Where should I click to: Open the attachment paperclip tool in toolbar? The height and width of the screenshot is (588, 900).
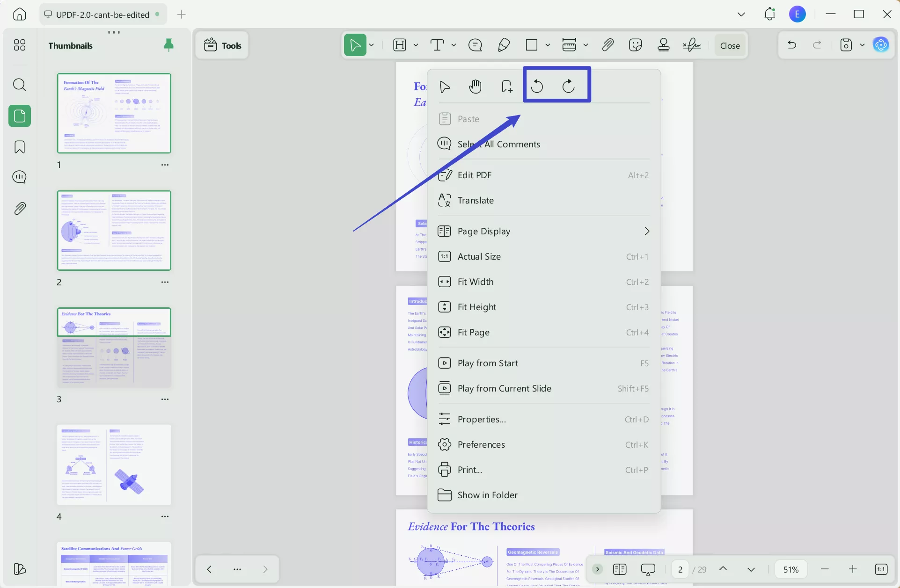point(607,45)
